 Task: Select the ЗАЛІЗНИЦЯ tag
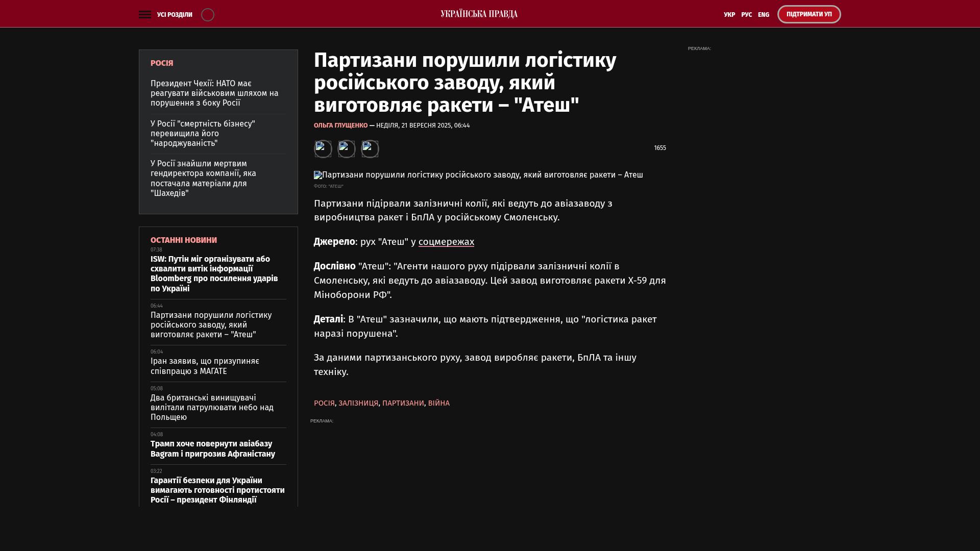(x=358, y=403)
